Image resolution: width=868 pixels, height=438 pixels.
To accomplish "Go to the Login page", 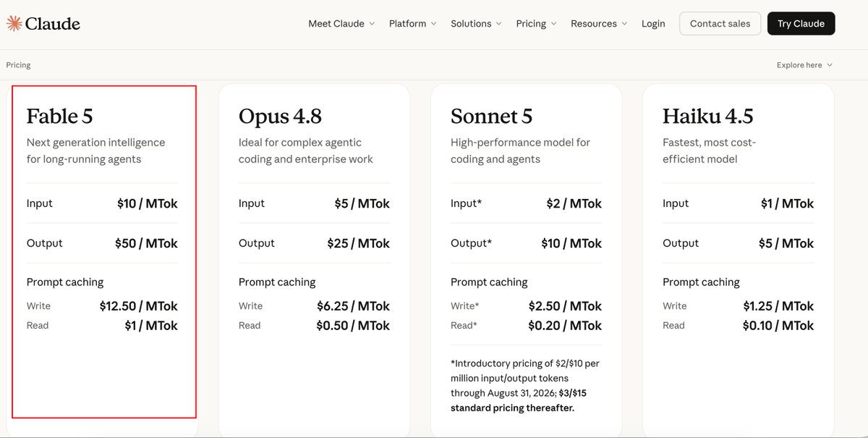I will click(x=653, y=24).
